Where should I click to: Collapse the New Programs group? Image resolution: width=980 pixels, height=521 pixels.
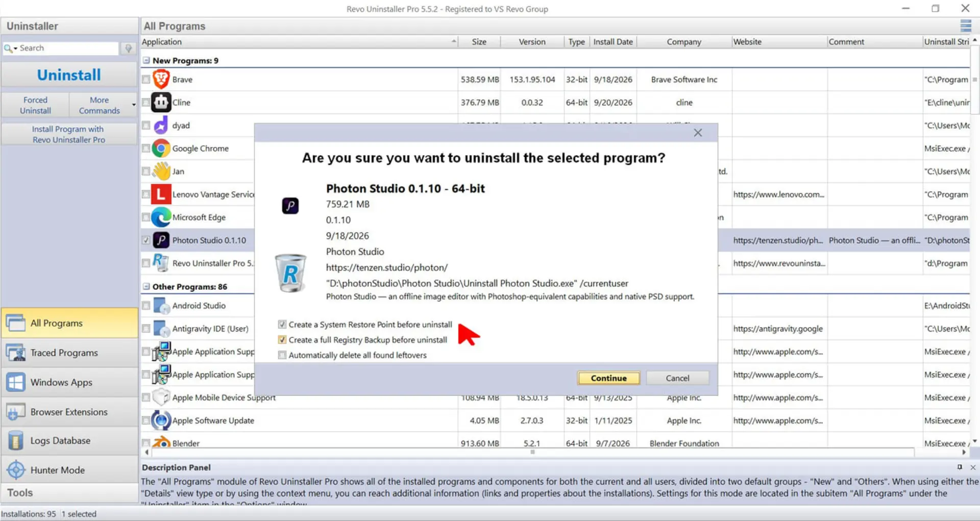pos(146,60)
